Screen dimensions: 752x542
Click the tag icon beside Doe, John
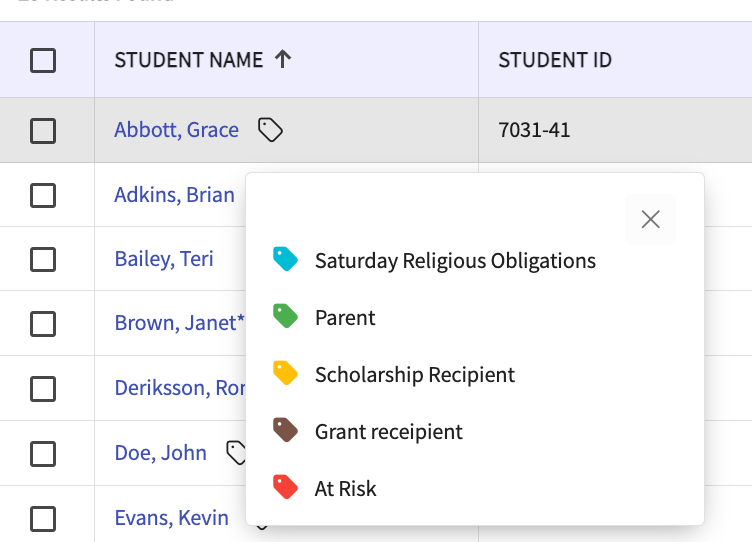tap(236, 453)
